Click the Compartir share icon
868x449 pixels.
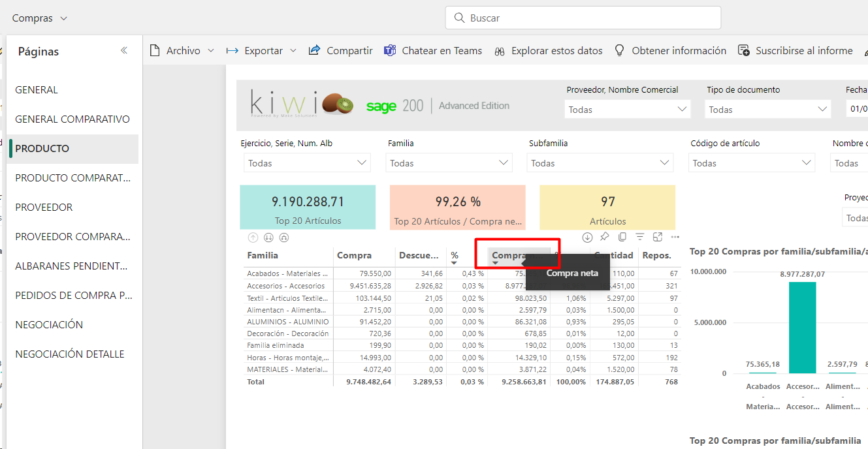tap(314, 50)
